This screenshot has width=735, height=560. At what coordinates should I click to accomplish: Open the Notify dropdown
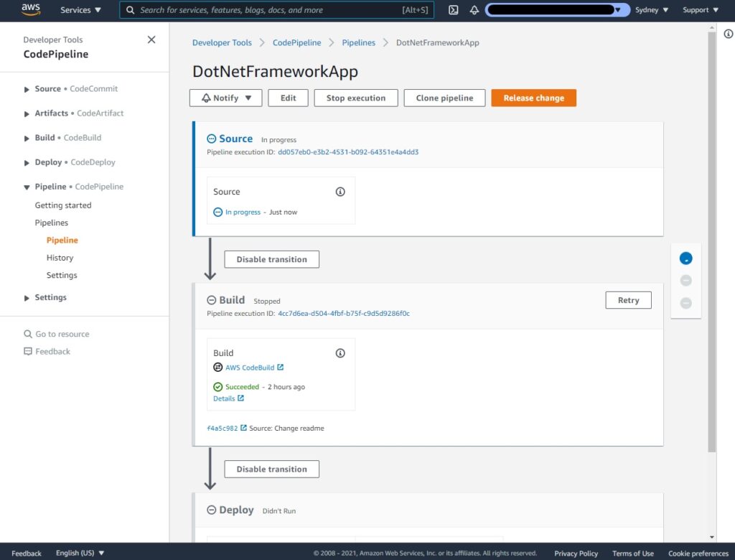(x=225, y=98)
